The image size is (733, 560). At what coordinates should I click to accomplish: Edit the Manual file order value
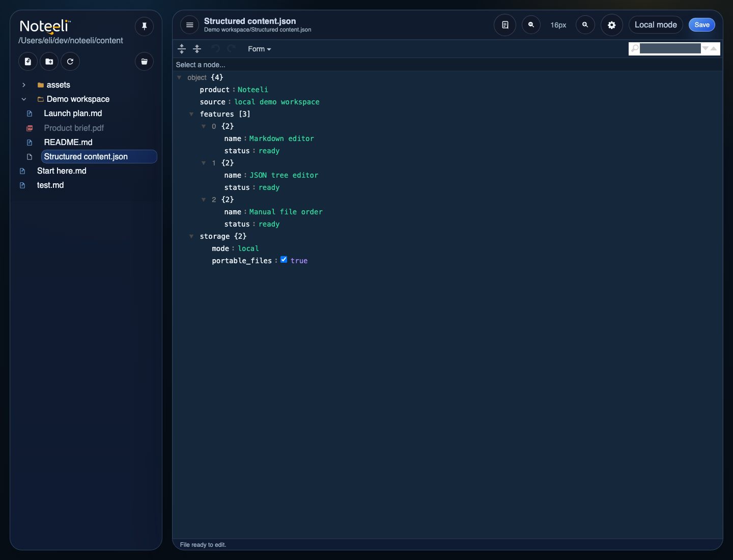click(286, 212)
